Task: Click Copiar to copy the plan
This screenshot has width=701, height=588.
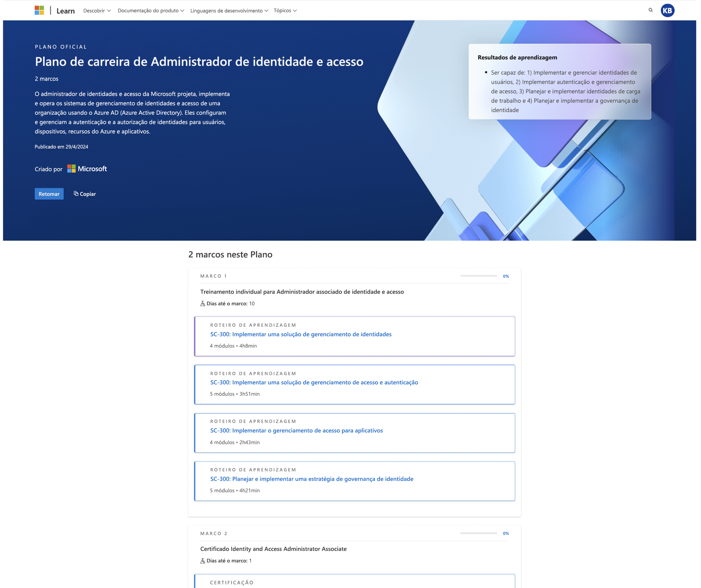Action: tap(83, 194)
